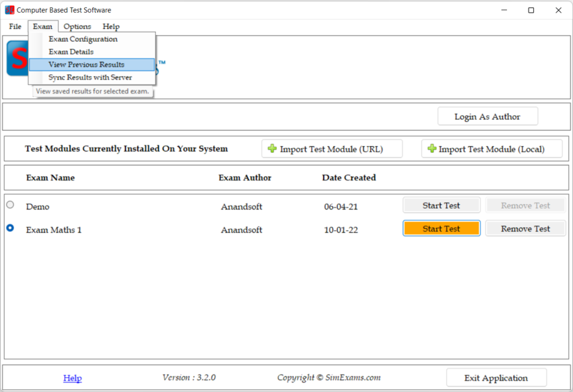573x392 pixels.
Task: Open the Help link at bottom
Action: [72, 378]
